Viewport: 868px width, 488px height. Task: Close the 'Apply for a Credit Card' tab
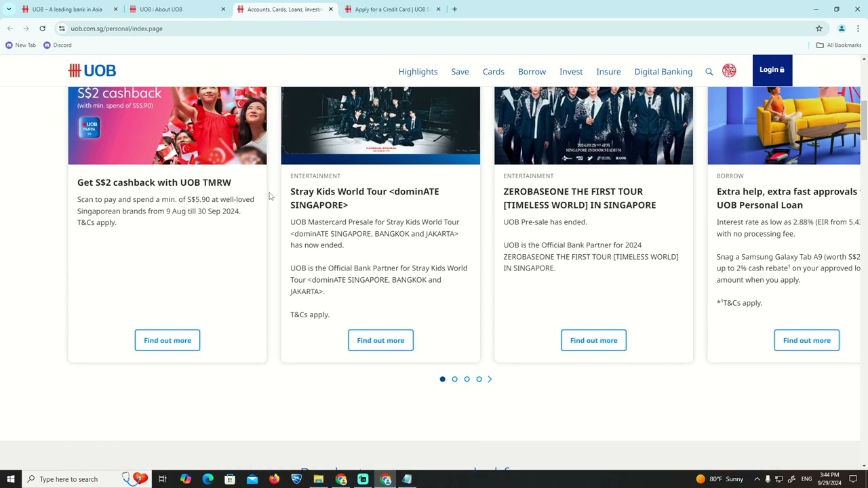438,9
